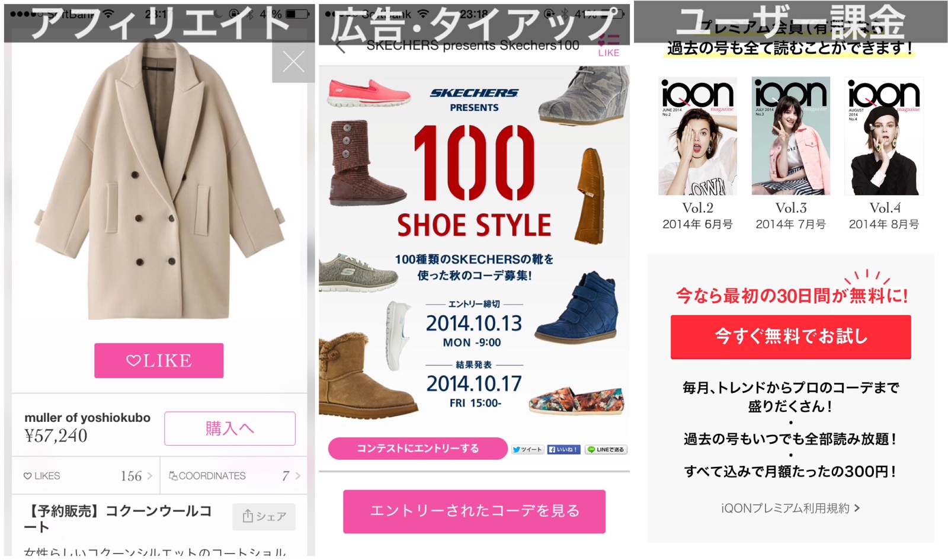Click the LINEで送る icon
Screen dimensions: 948x560
point(606,450)
